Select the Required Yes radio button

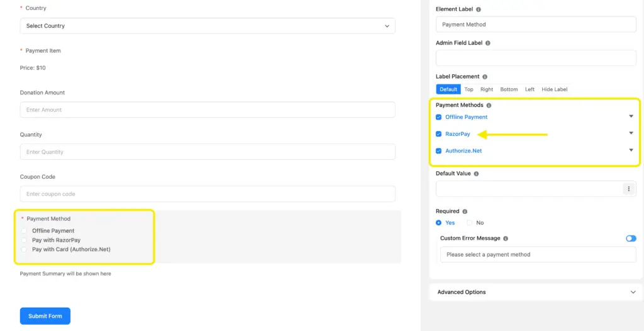click(438, 222)
